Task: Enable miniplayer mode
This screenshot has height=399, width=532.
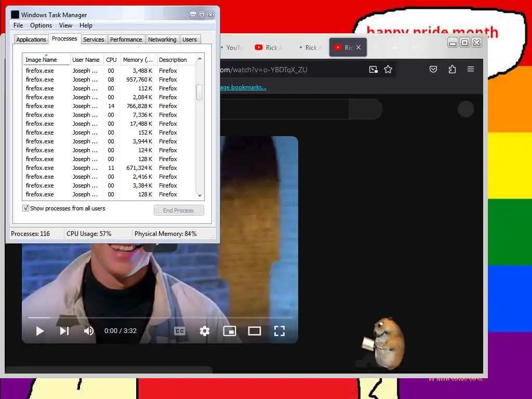Action: pyautogui.click(x=229, y=331)
